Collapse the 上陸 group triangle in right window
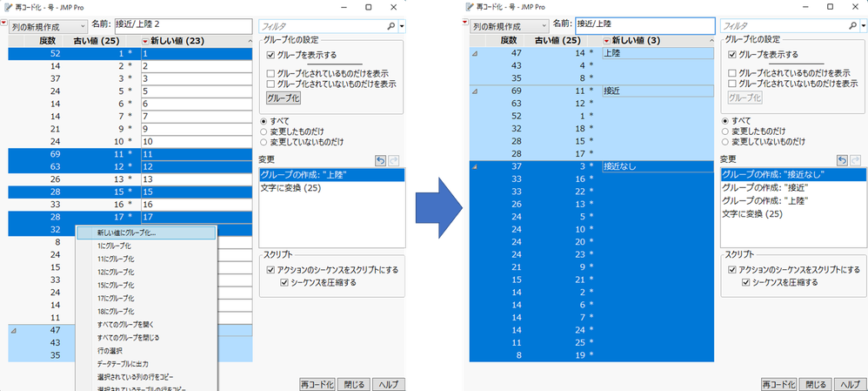 475,53
